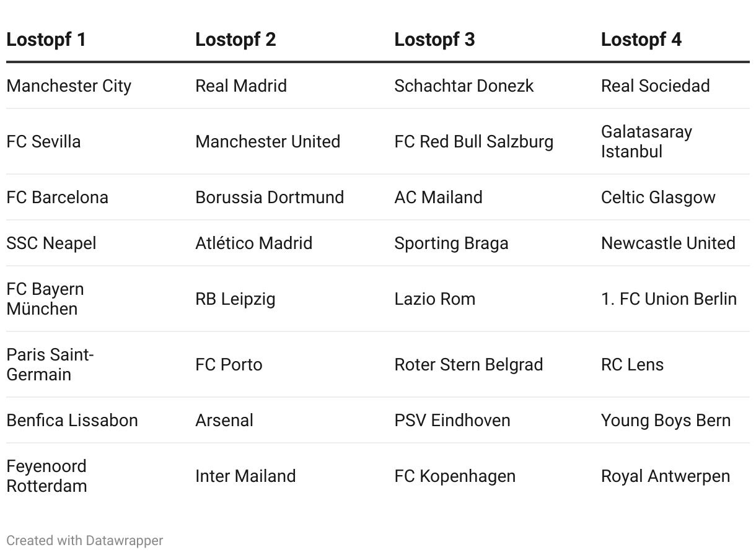
Task: Click the Lostopf 2 column header
Action: tap(235, 40)
